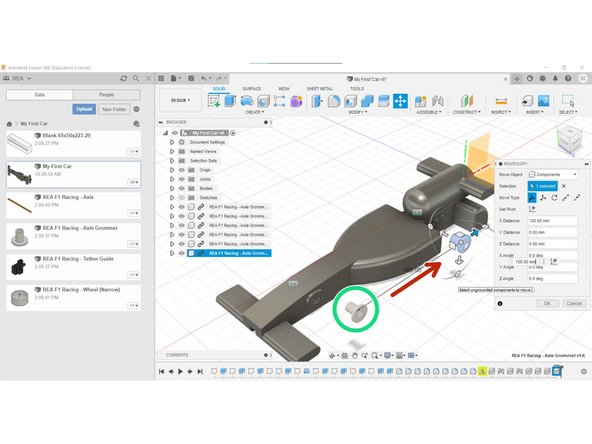The image size is (592, 444).
Task: Click the Undo arrow icon
Action: tap(204, 78)
